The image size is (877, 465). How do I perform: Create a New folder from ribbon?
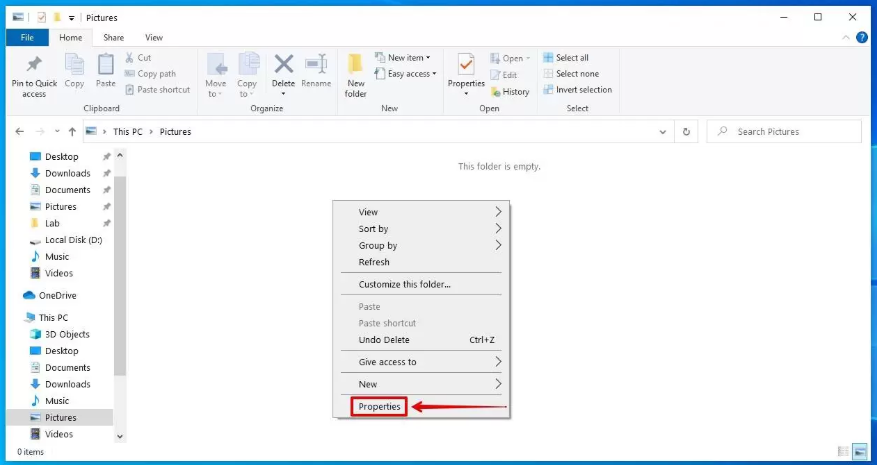356,75
